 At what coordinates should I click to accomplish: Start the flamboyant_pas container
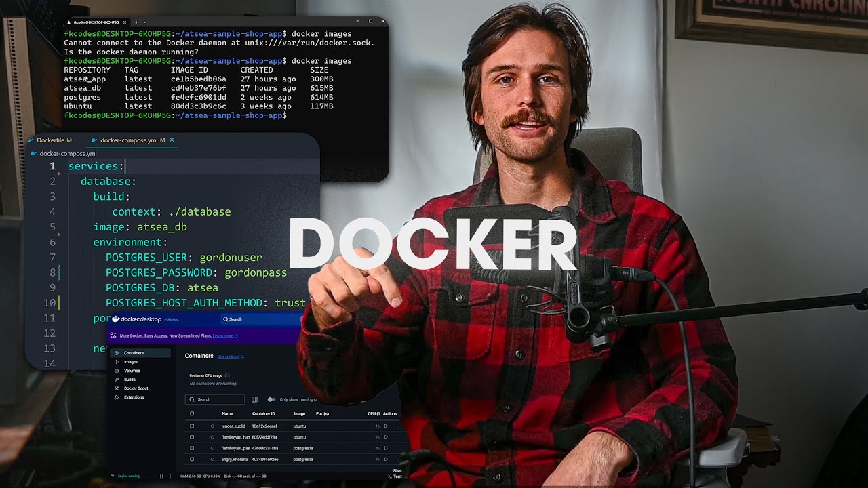point(386,448)
